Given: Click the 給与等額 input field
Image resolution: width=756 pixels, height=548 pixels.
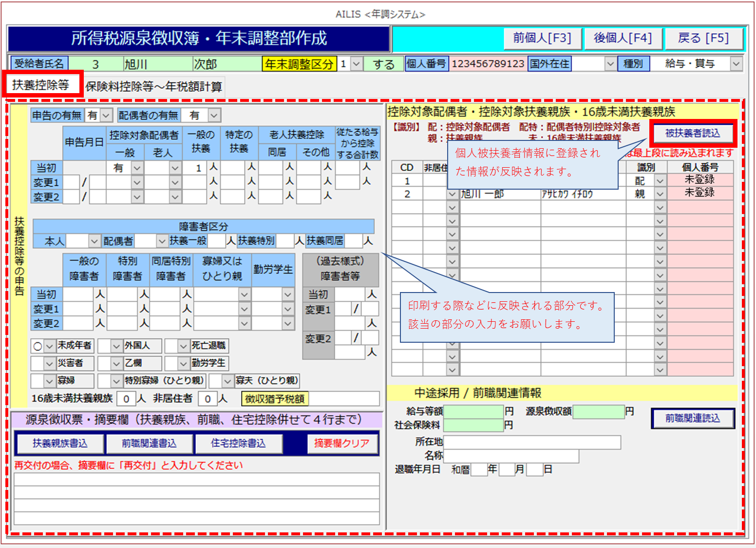Looking at the screenshot, I should [473, 412].
